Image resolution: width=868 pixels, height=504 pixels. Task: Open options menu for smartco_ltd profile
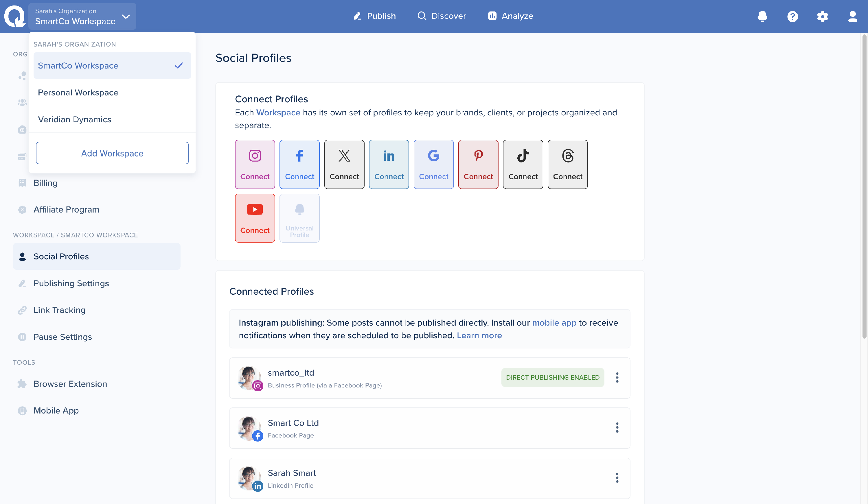click(x=617, y=377)
